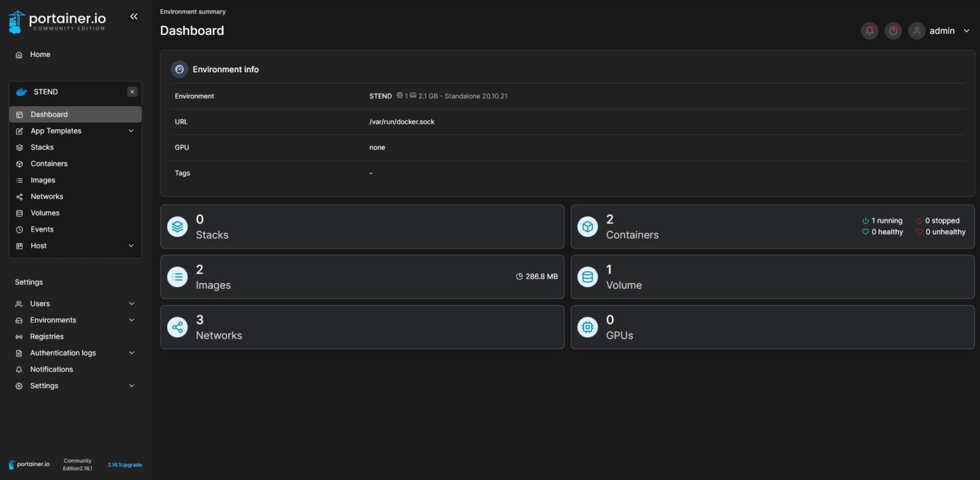The height and width of the screenshot is (480, 980).
Task: Expand the Host chevron
Action: point(131,246)
